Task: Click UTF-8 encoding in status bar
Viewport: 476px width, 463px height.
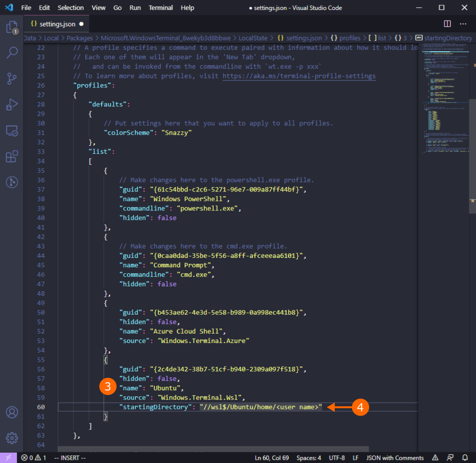Action: [x=337, y=457]
